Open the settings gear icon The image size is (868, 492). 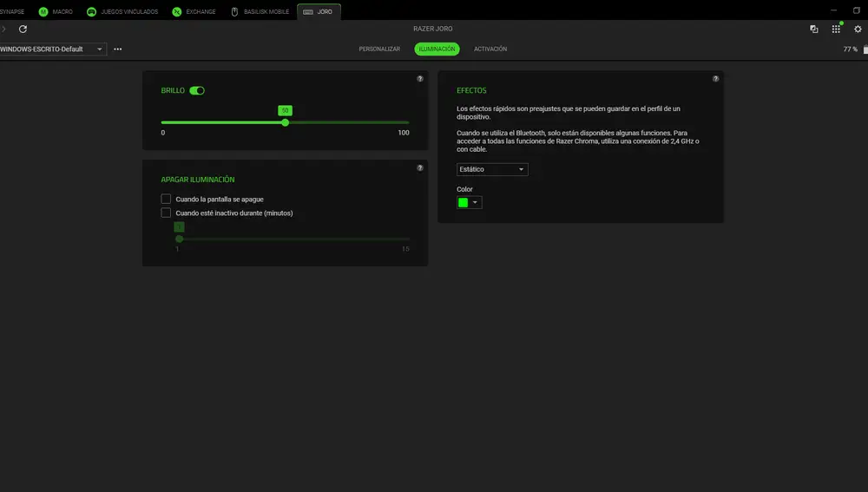point(858,29)
